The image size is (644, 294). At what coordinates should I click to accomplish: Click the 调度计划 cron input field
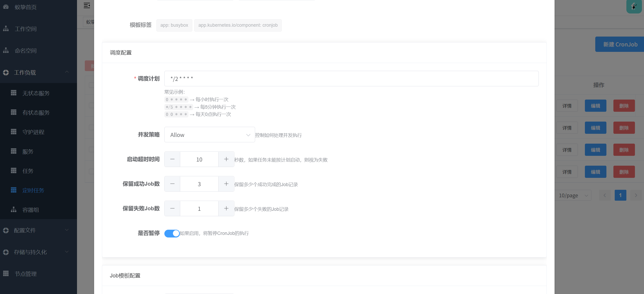click(x=351, y=79)
